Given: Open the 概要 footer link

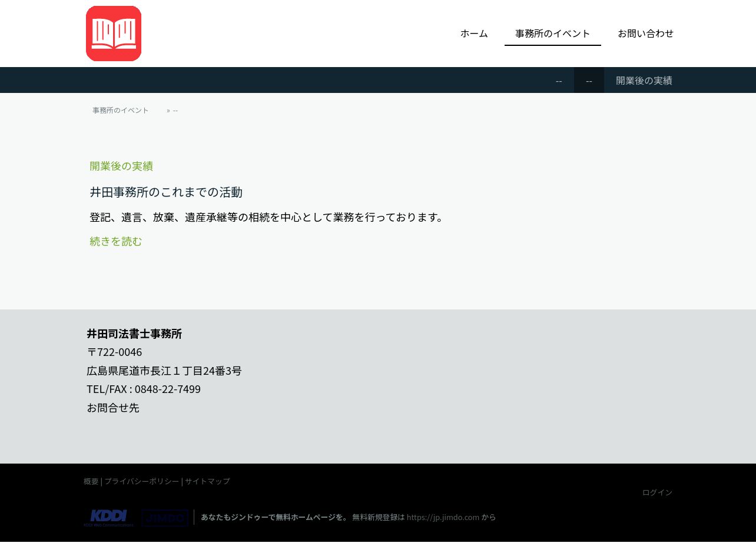Looking at the screenshot, I should (91, 481).
